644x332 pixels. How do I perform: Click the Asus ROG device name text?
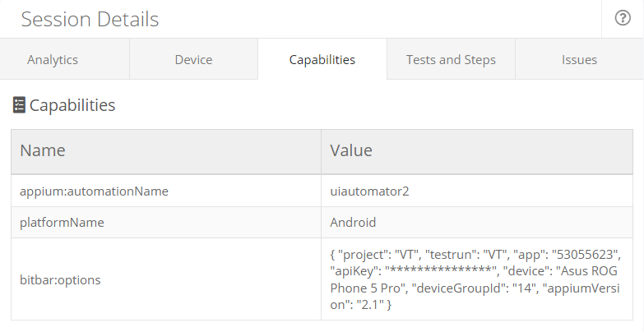tap(587, 272)
